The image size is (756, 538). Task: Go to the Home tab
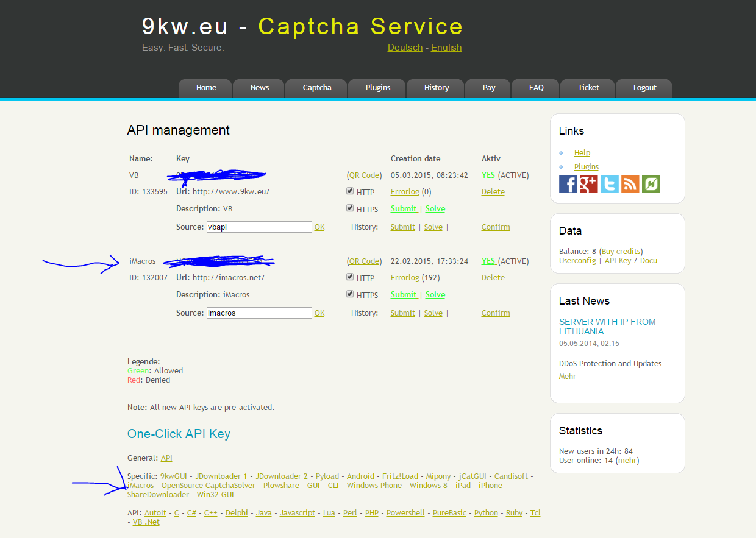[206, 88]
